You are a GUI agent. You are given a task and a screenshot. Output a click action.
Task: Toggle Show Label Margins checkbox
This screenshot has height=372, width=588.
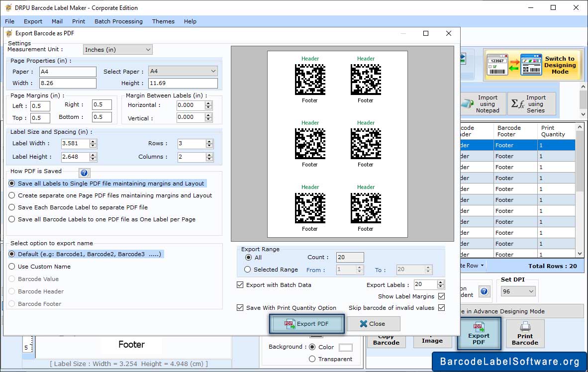click(x=442, y=296)
